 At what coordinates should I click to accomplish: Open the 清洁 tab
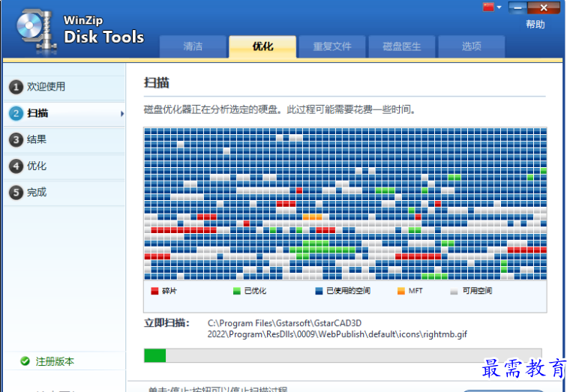[193, 46]
